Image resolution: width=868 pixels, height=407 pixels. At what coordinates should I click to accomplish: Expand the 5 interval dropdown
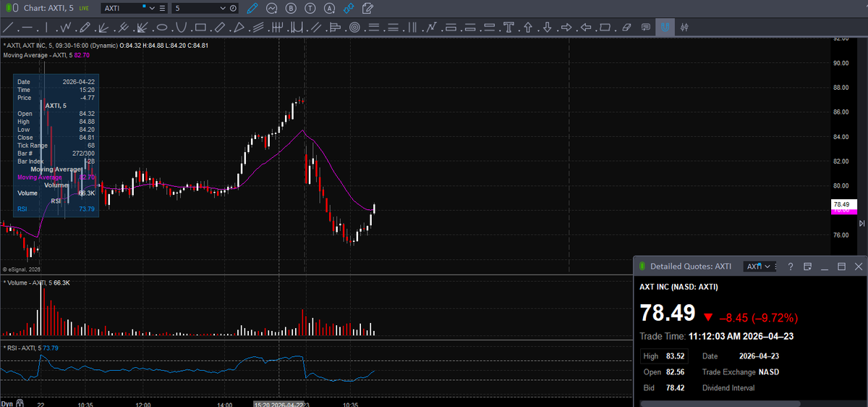222,9
